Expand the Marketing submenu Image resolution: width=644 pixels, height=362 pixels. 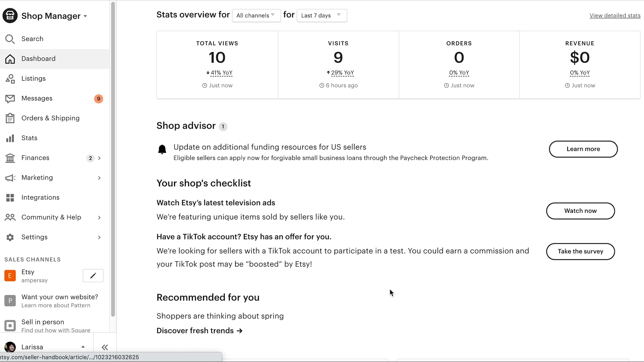click(x=99, y=178)
